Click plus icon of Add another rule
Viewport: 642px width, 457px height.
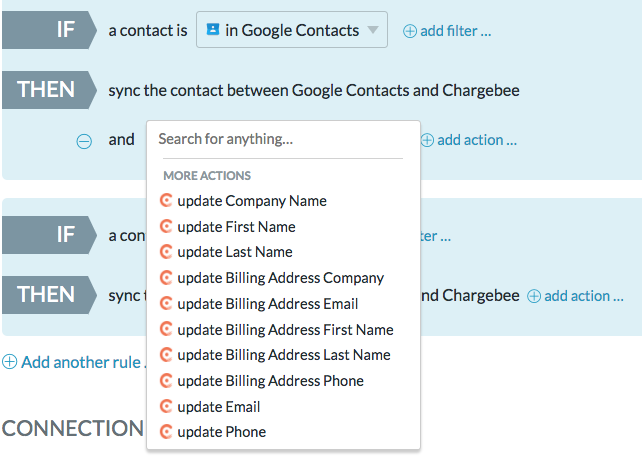pos(9,362)
